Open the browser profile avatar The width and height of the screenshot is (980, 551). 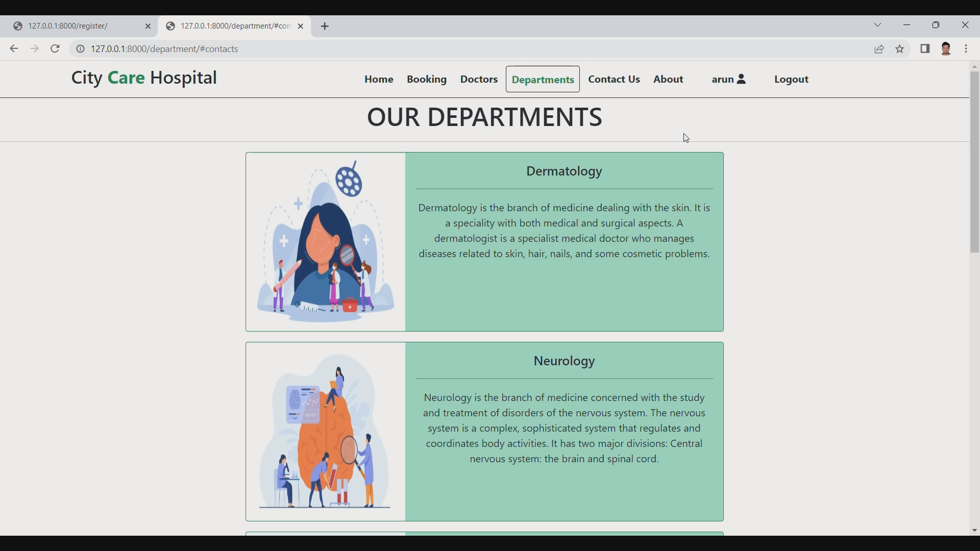(947, 48)
